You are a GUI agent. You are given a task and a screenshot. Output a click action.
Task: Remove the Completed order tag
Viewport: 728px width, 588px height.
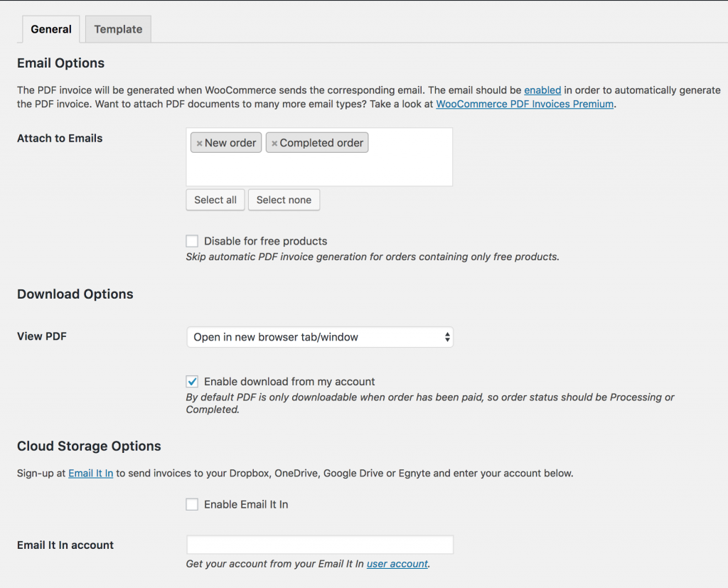(274, 144)
